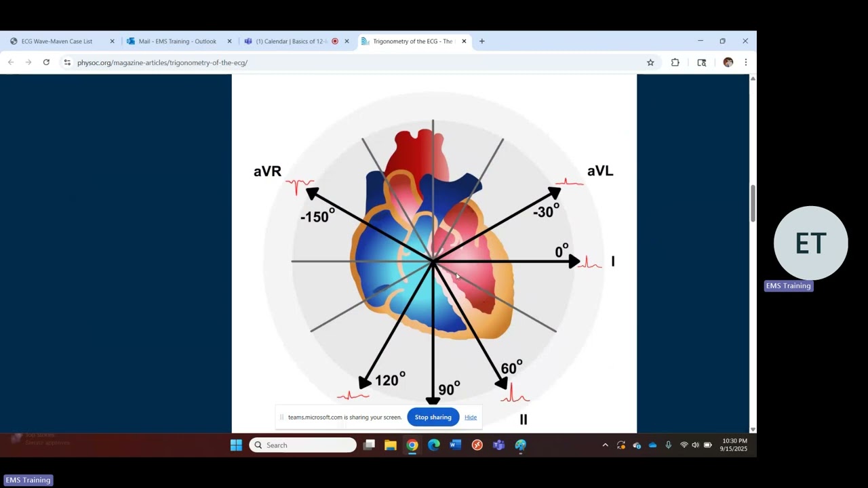Click the -30° angle label
Image resolution: width=868 pixels, height=488 pixels.
tap(547, 211)
